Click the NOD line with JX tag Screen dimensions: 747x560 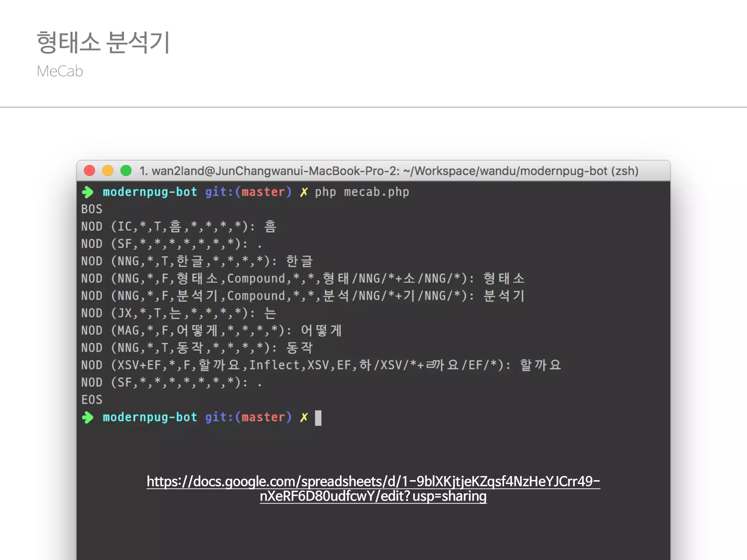(179, 313)
